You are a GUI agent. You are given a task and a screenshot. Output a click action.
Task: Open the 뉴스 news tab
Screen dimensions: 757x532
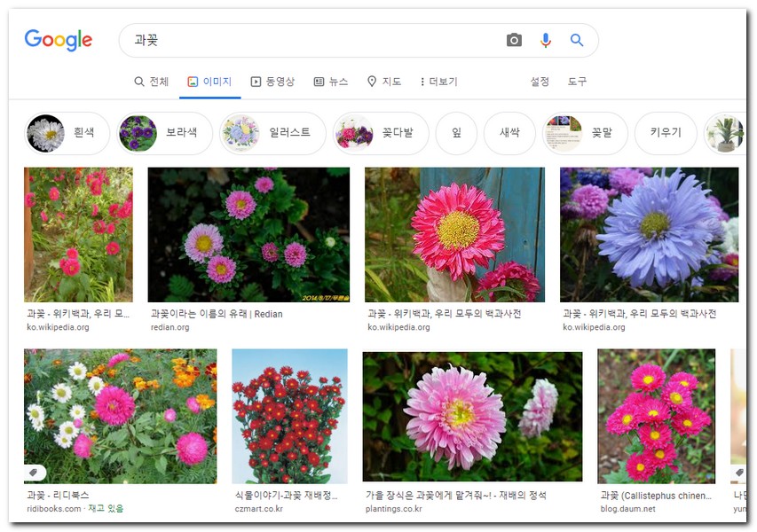coord(331,82)
